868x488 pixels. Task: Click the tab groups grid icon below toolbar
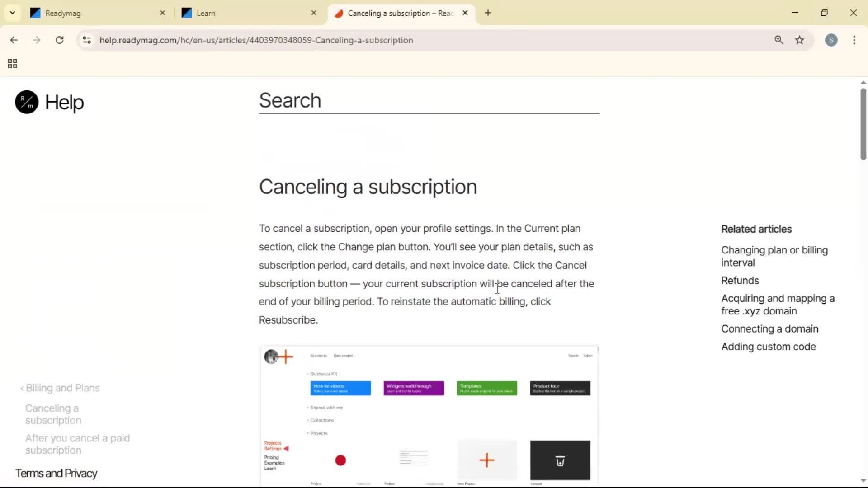(12, 63)
